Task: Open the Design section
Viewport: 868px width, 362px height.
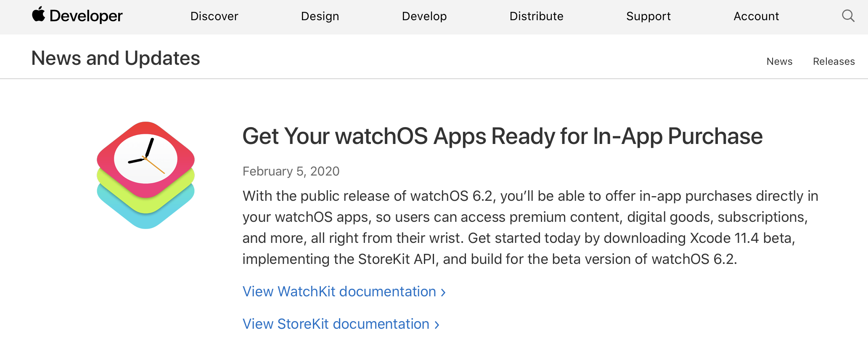Action: pos(320,16)
